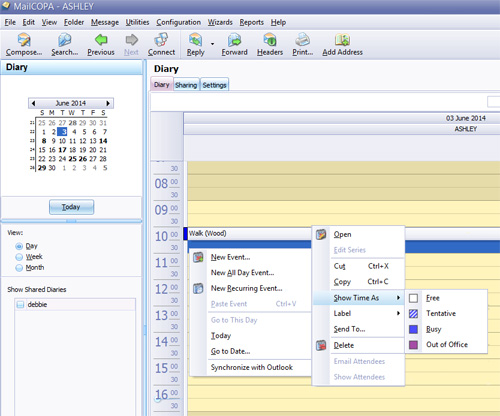Viewport: 500px width, 416px height.
Task: Click the ASHLEY diary column header
Action: 466,129
